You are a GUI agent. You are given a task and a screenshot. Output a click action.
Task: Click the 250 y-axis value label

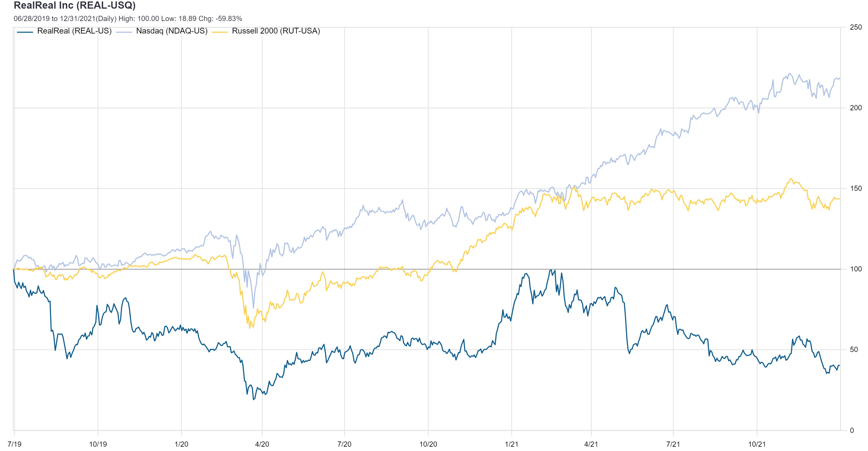pyautogui.click(x=856, y=27)
